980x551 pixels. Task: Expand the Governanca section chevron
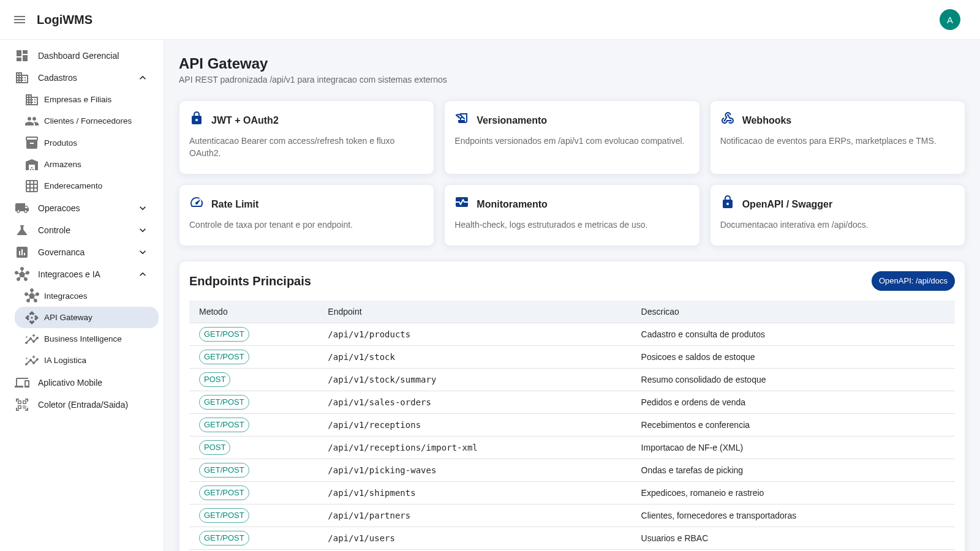[x=143, y=252]
